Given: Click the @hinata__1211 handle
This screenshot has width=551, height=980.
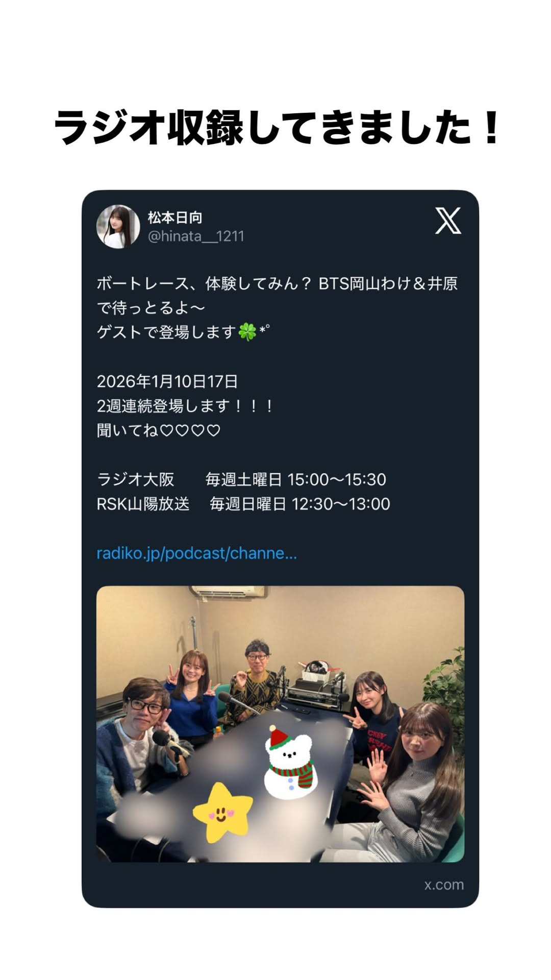Looking at the screenshot, I should [x=196, y=236].
